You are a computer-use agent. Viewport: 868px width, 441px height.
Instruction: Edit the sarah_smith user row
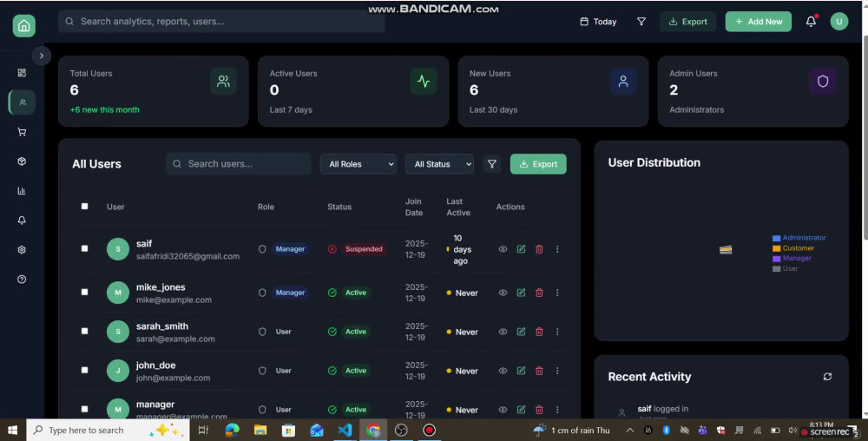tap(521, 332)
